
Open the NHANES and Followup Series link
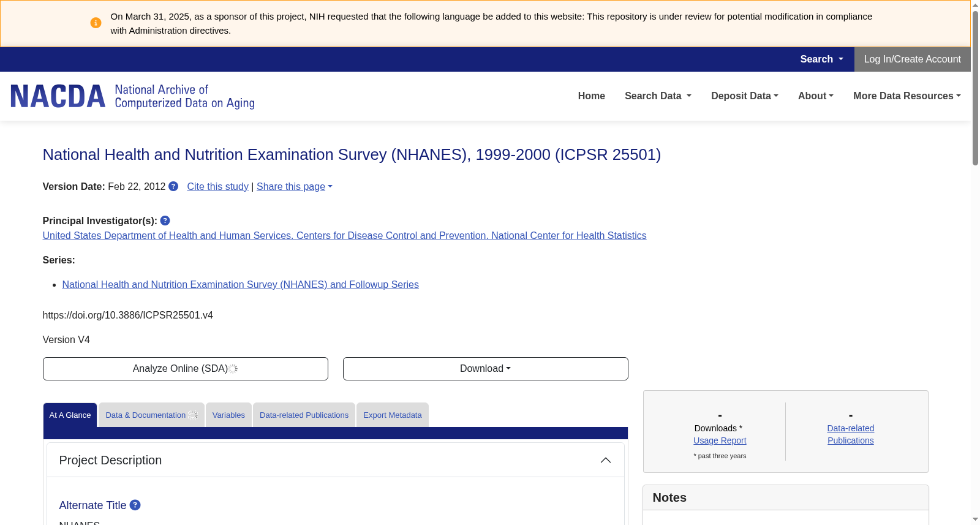tap(241, 285)
